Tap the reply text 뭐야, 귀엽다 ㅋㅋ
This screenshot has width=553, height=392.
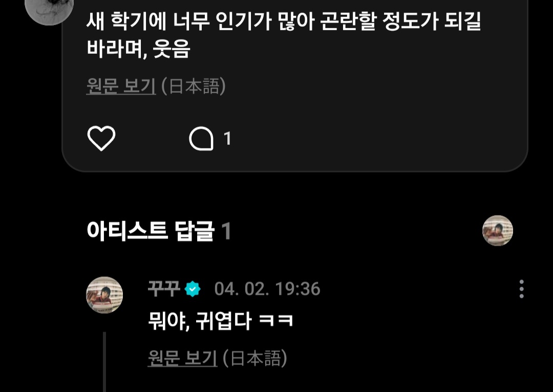coord(220,321)
